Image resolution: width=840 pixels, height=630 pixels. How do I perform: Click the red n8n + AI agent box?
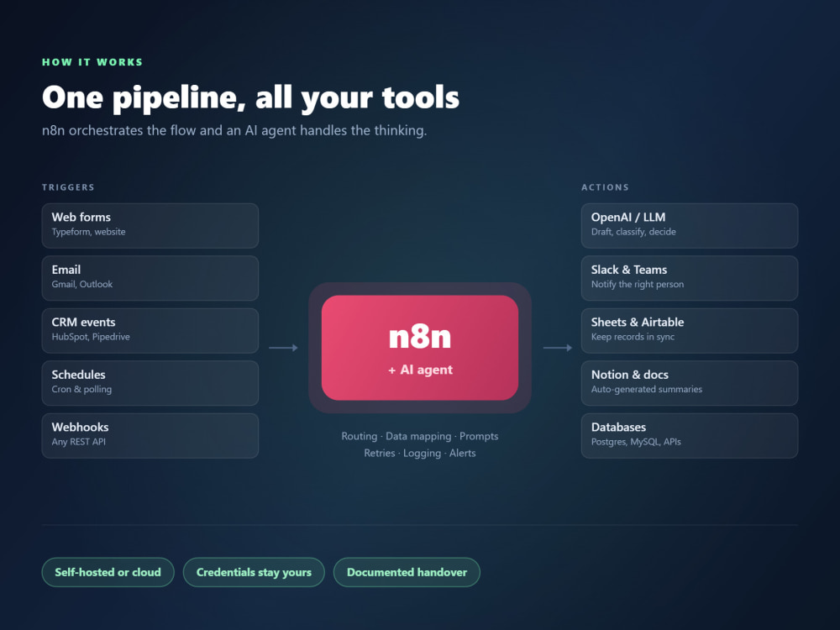(x=420, y=348)
